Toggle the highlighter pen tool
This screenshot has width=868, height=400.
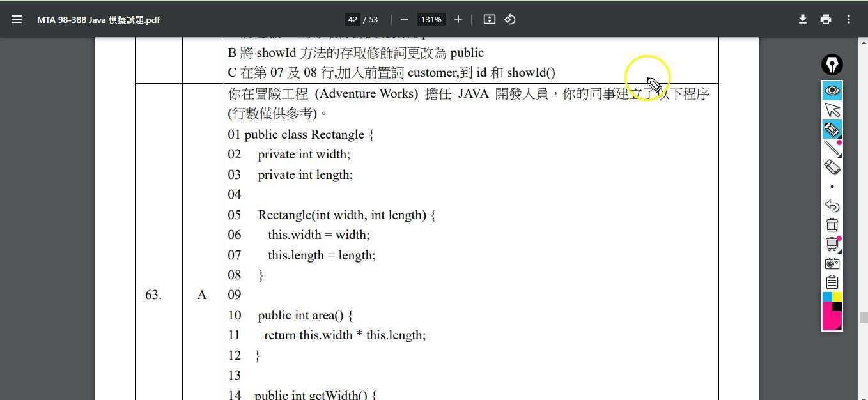pyautogui.click(x=832, y=129)
